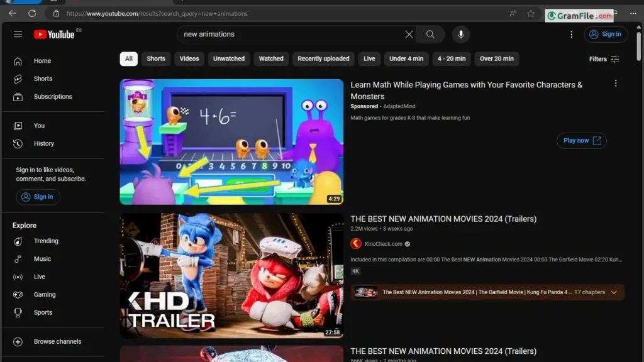Open the YouTube hamburger guide menu
Screen dimensions: 644x362
[18, 34]
